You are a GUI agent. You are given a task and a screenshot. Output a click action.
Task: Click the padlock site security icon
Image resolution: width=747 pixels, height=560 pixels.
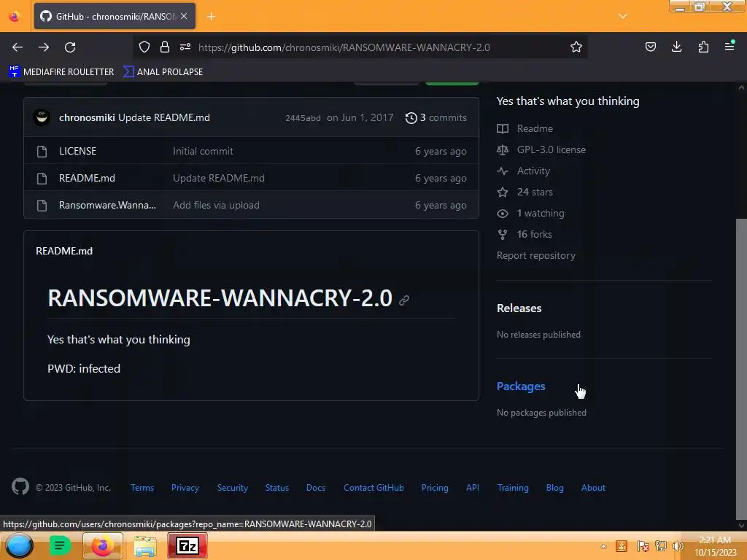[x=165, y=47]
